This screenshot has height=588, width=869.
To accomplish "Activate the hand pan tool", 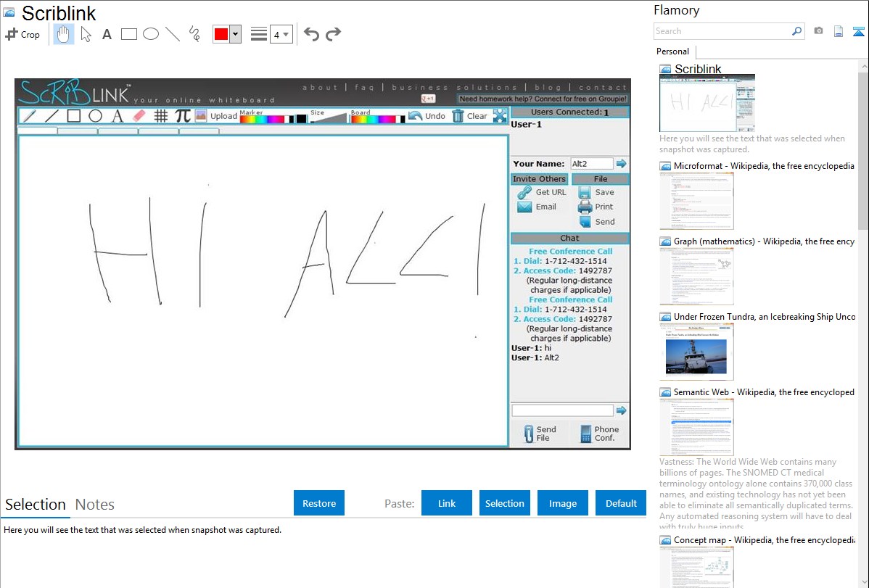I will (64, 34).
